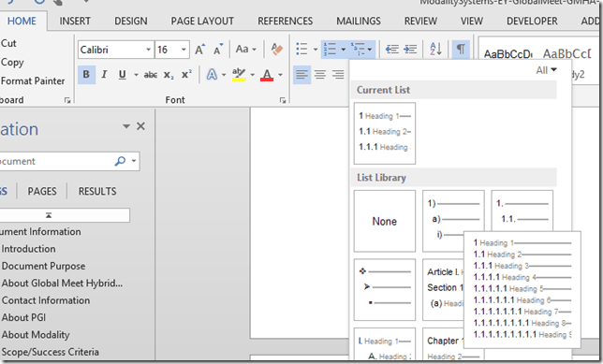Align text right
The image size is (603, 364).
click(x=338, y=74)
